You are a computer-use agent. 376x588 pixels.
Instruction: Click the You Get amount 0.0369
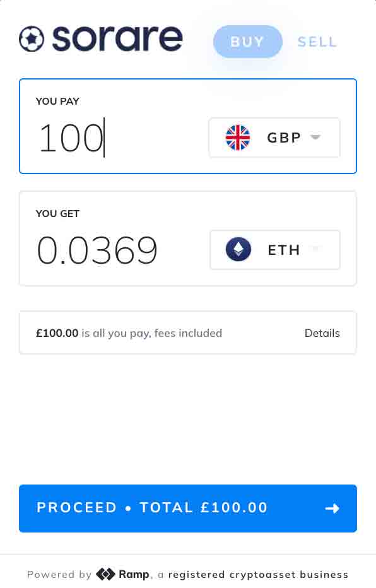click(97, 250)
